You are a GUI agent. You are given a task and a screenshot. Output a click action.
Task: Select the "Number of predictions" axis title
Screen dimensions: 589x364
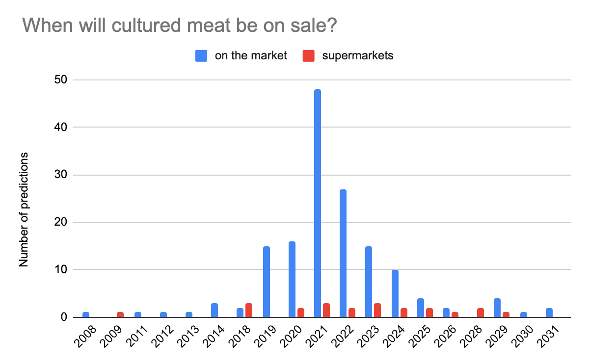[24, 210]
